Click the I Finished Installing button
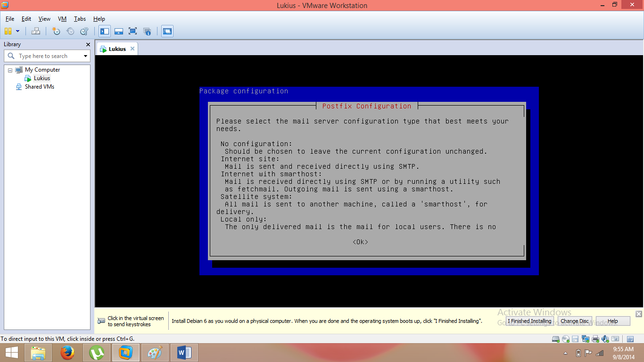The height and width of the screenshot is (362, 644). pos(529,321)
